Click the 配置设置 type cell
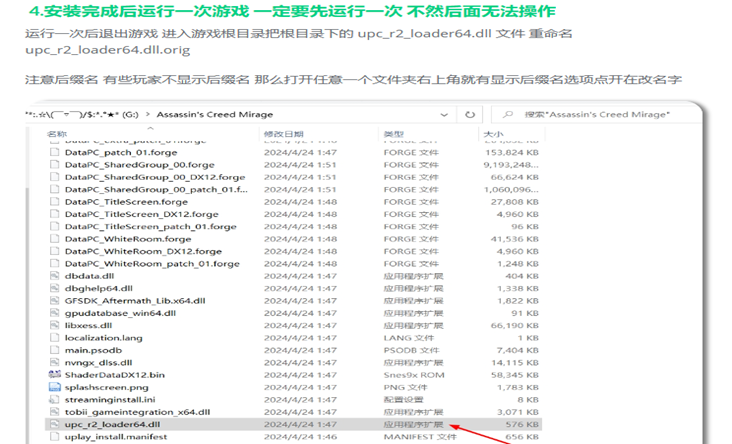This screenshot has width=732, height=444. click(x=403, y=400)
